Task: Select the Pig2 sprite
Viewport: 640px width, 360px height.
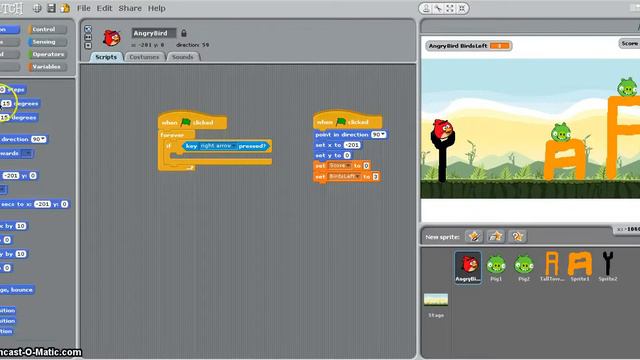Action: (524, 267)
